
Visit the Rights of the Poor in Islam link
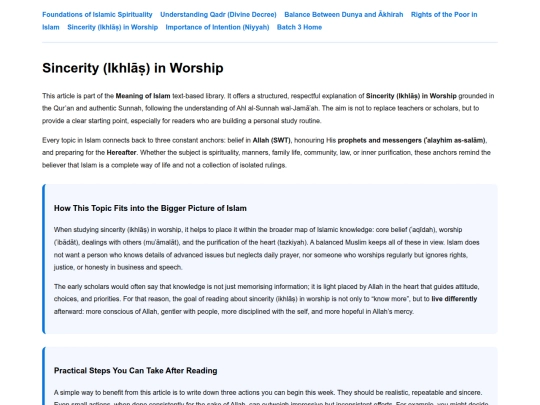point(444,14)
